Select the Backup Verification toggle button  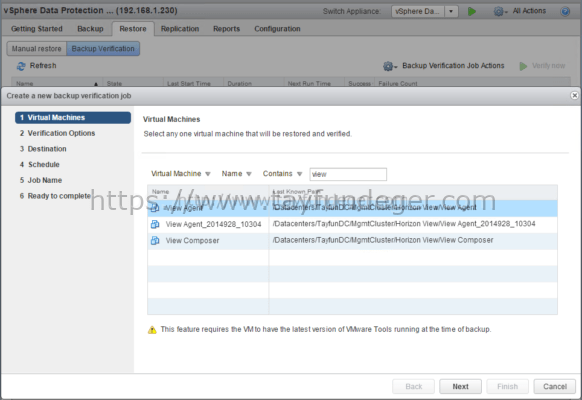pyautogui.click(x=103, y=49)
